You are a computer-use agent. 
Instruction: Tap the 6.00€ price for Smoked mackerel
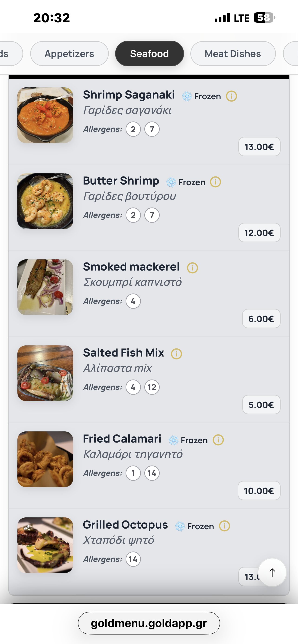[x=261, y=319]
